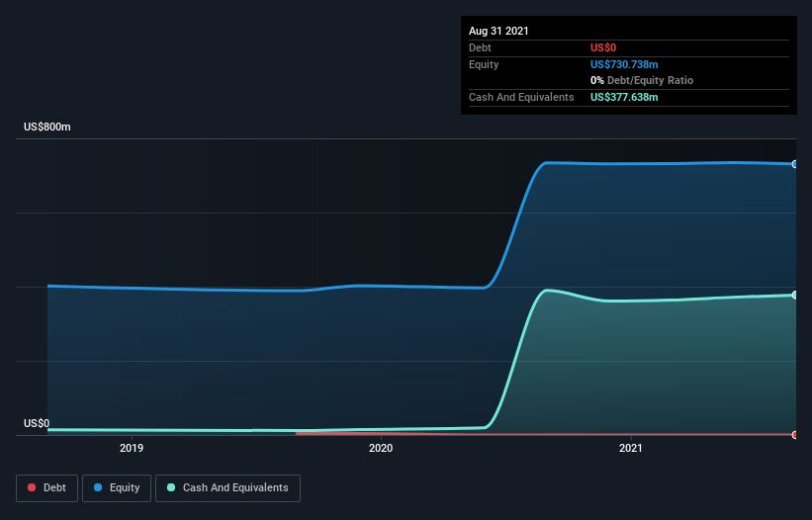This screenshot has width=812, height=520.
Task: Toggle the Cash And Equivalents legend button
Action: pos(227,488)
